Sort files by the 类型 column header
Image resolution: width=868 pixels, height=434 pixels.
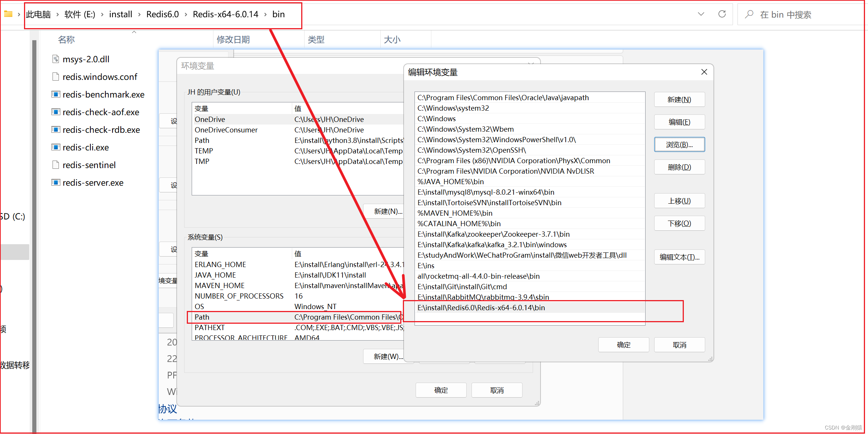click(x=316, y=39)
